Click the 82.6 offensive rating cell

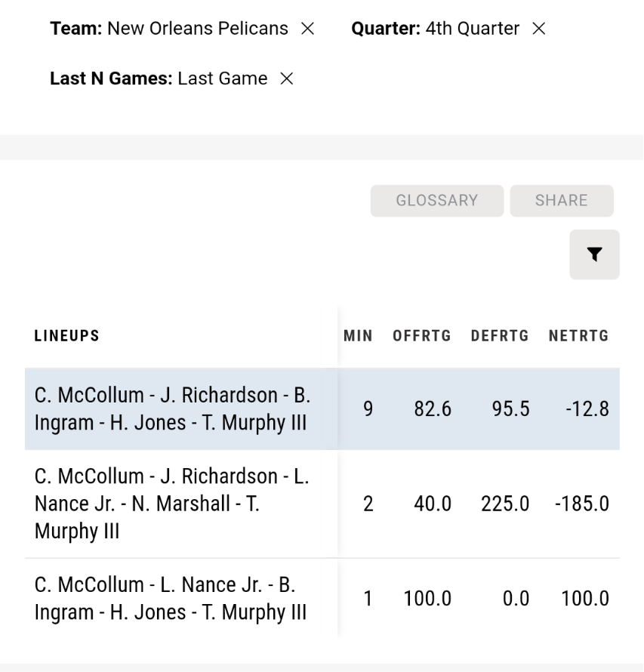click(433, 408)
